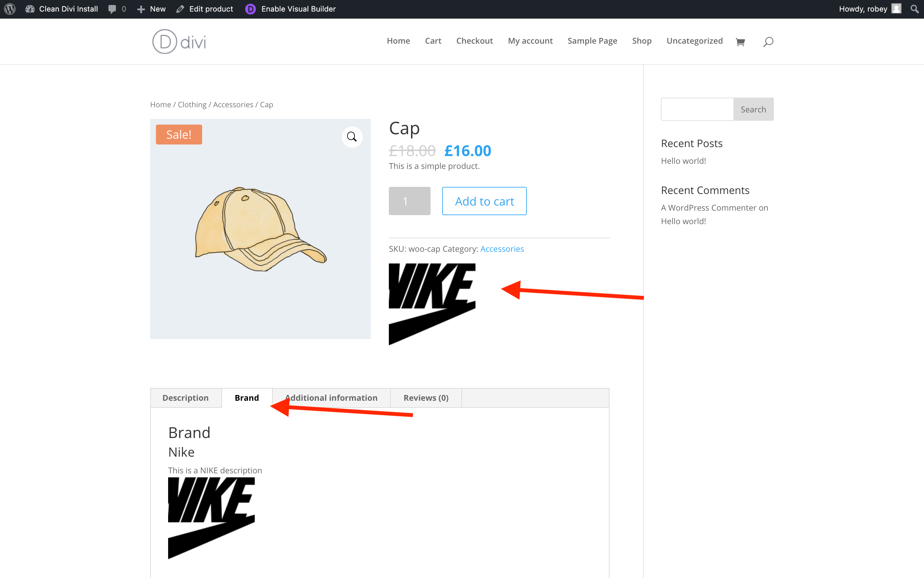The image size is (924, 578).
Task: Click the sidebar search text field
Action: [697, 109]
